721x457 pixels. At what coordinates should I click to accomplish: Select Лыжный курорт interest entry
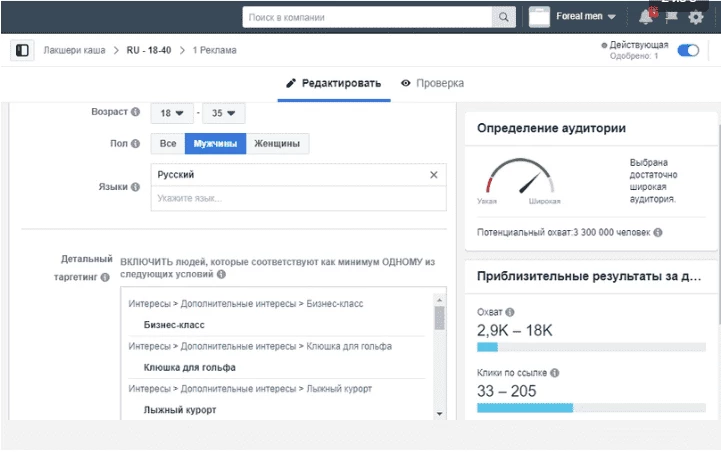coord(180,410)
